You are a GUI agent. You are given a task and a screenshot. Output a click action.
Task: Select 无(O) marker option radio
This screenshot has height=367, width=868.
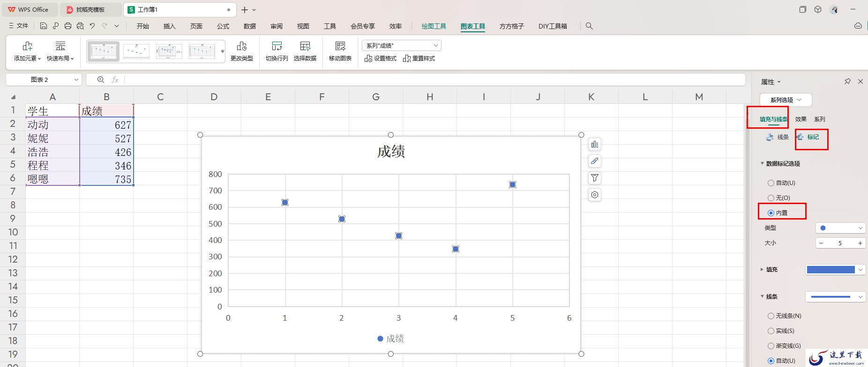click(771, 198)
